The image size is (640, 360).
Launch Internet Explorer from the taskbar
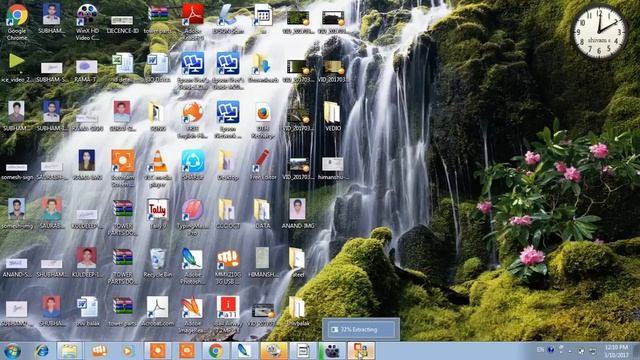pos(41,351)
